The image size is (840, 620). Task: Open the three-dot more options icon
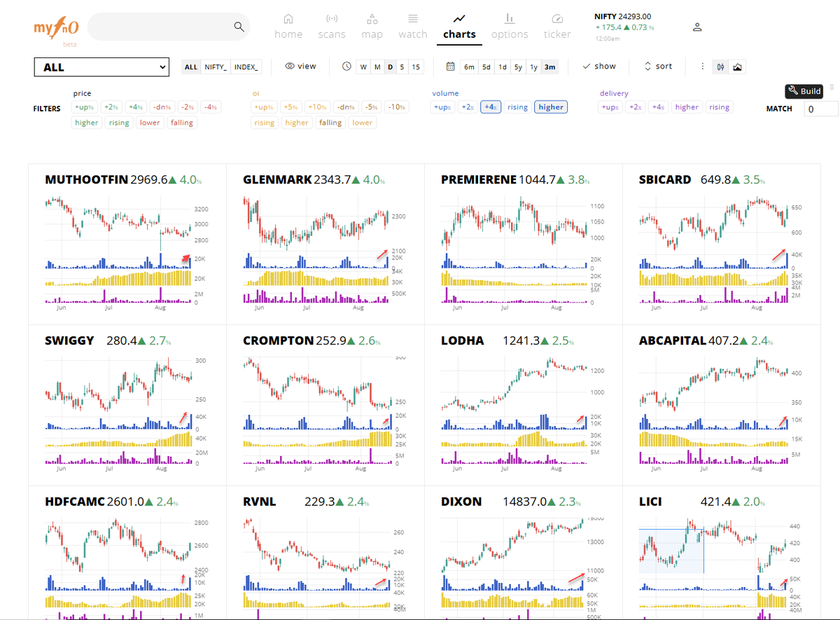[x=703, y=67]
